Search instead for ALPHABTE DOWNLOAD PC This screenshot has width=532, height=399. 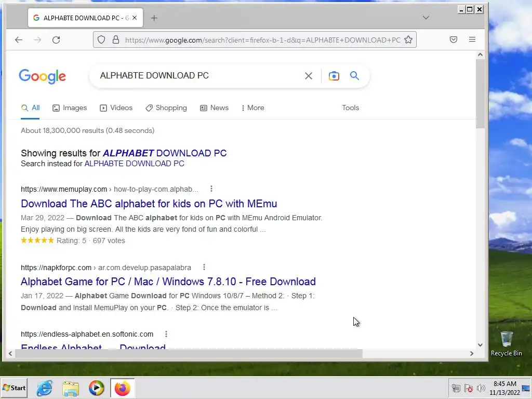135,164
